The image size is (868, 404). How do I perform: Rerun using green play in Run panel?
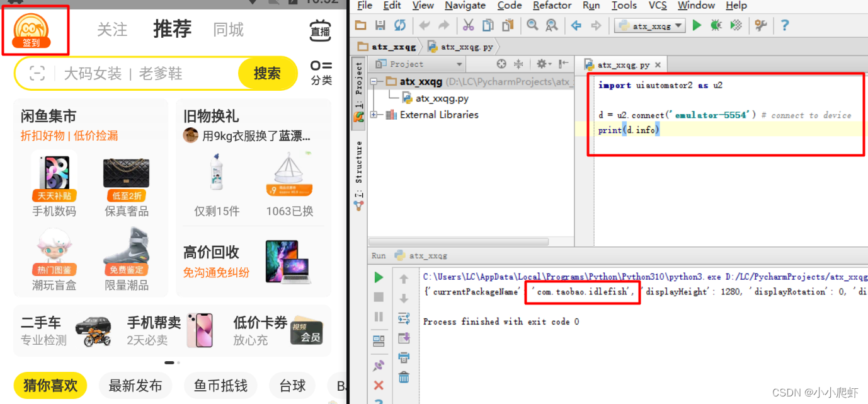379,277
